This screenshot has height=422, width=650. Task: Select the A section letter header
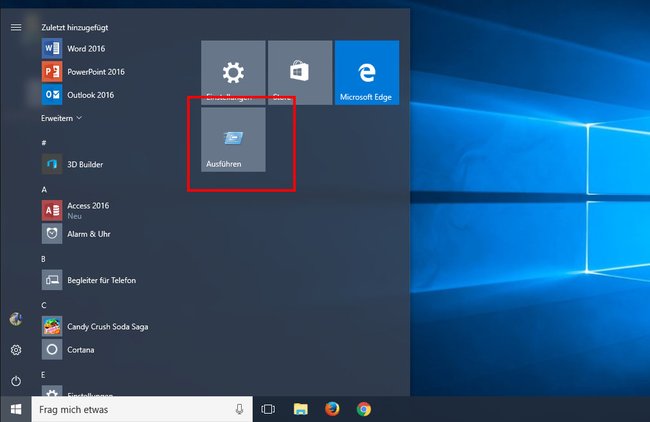click(44, 189)
